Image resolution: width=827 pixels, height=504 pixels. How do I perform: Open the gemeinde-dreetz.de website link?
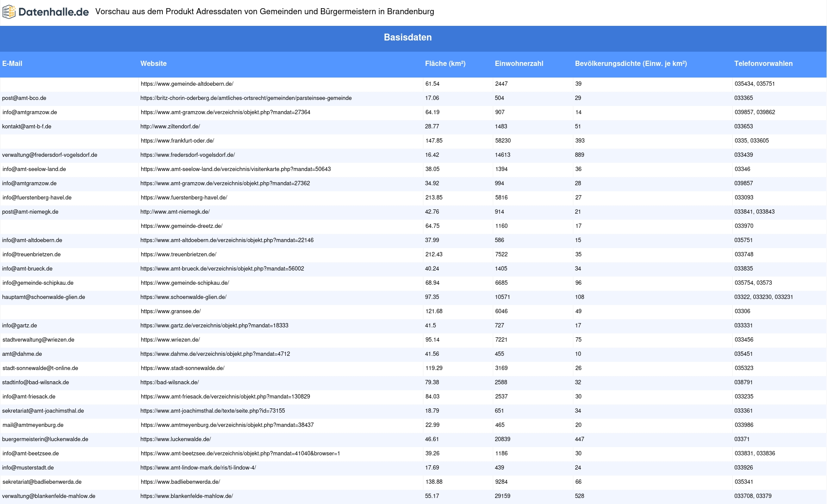tap(181, 226)
